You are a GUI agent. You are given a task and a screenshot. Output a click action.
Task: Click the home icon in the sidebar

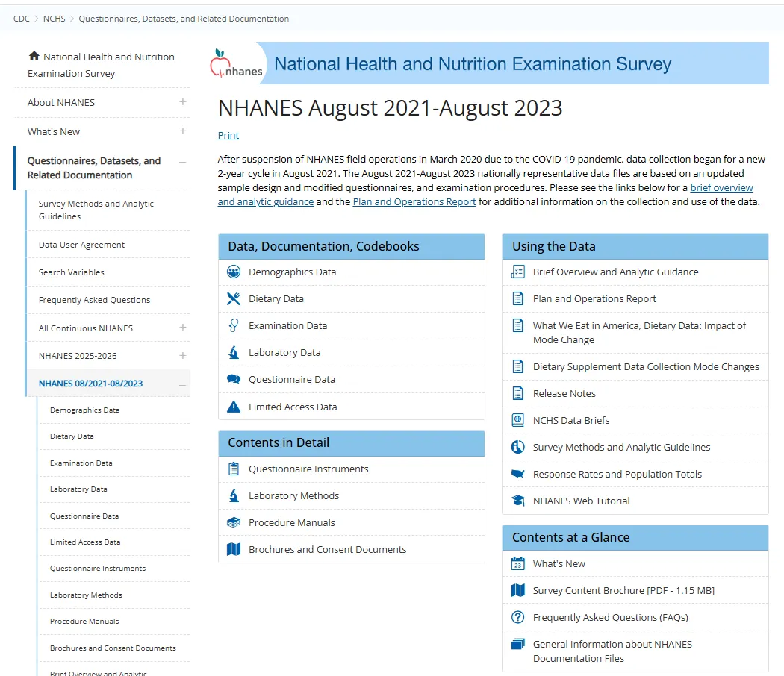(34, 56)
